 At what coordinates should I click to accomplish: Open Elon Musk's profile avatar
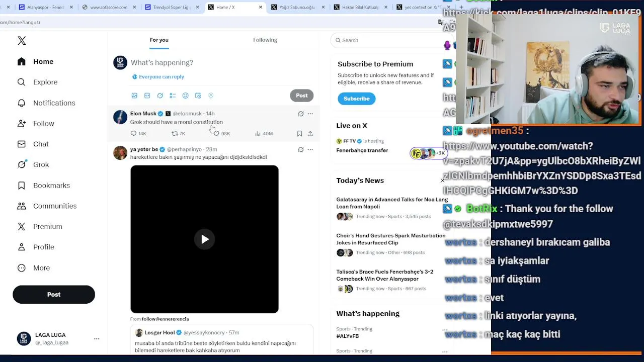[120, 117]
